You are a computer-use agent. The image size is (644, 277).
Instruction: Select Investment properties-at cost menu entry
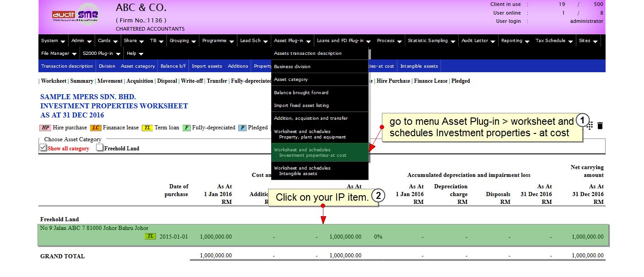pyautogui.click(x=320, y=153)
